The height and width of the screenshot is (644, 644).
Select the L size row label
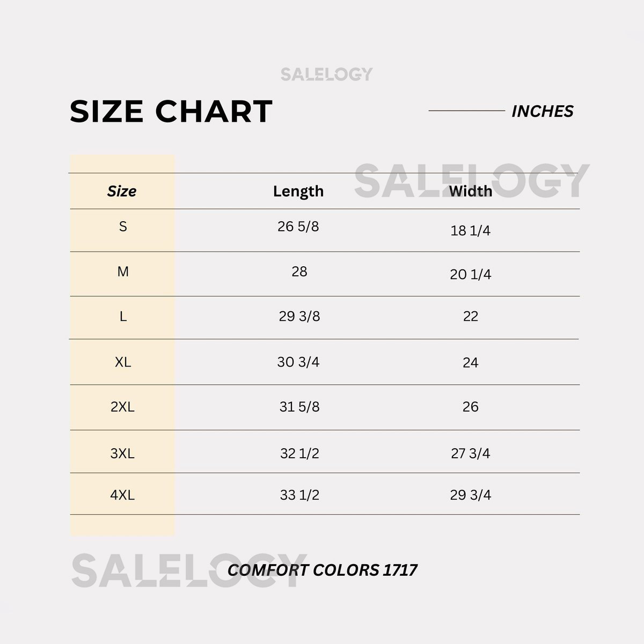(123, 317)
